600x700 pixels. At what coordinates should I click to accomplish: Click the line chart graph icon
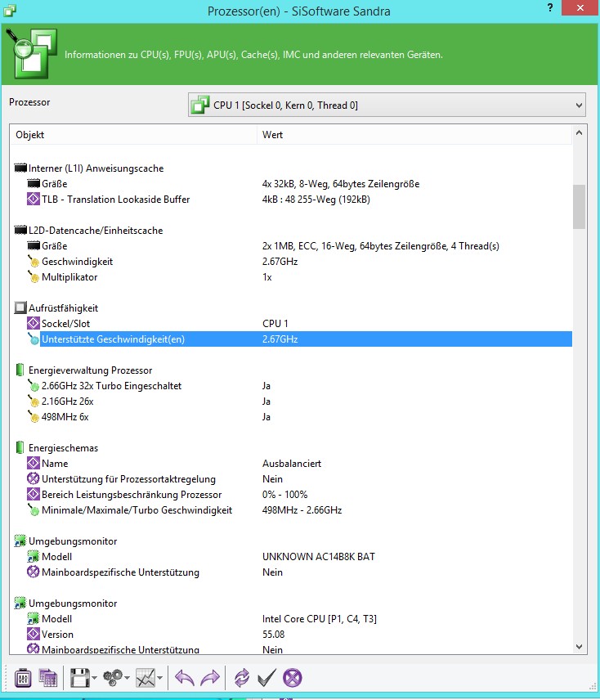(x=146, y=678)
